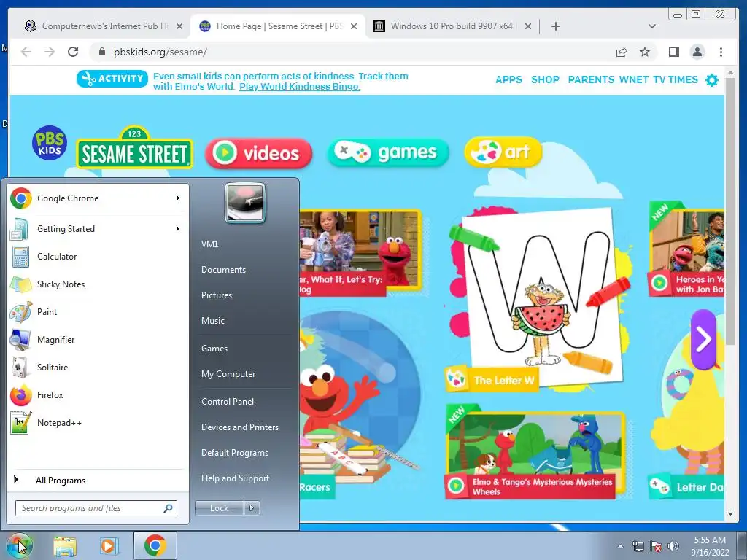Open PARENTS link in header
The image size is (747, 560).
point(591,79)
